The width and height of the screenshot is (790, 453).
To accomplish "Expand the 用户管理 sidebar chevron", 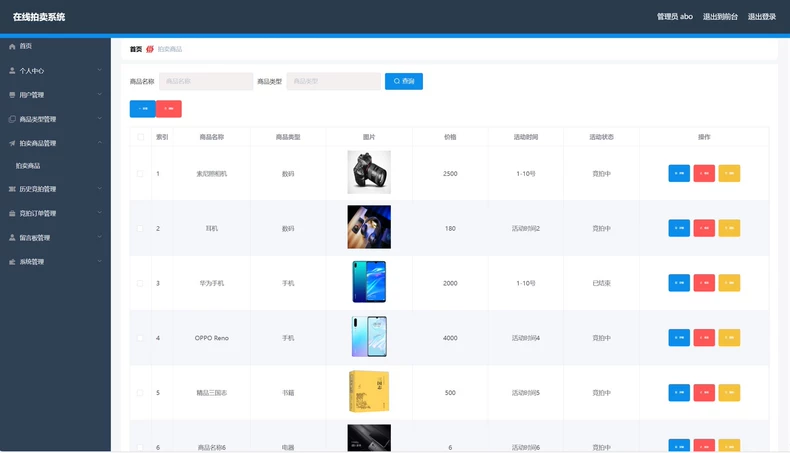I will coord(99,94).
